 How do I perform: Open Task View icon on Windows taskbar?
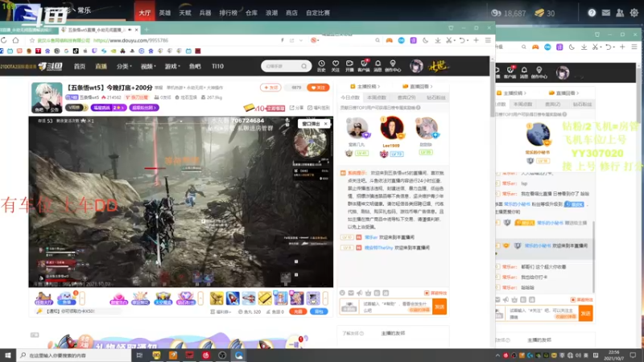tap(139, 355)
